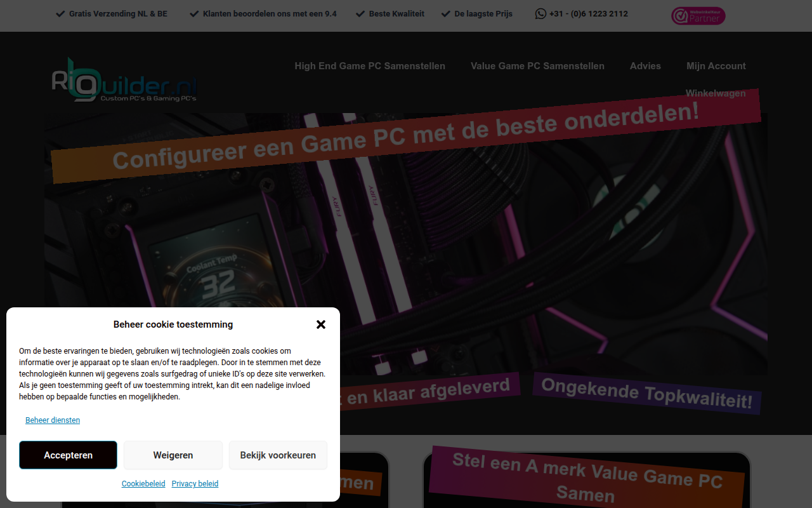Open Bekijk voorkeuren cookie preferences
This screenshot has height=508, width=812.
tap(278, 455)
